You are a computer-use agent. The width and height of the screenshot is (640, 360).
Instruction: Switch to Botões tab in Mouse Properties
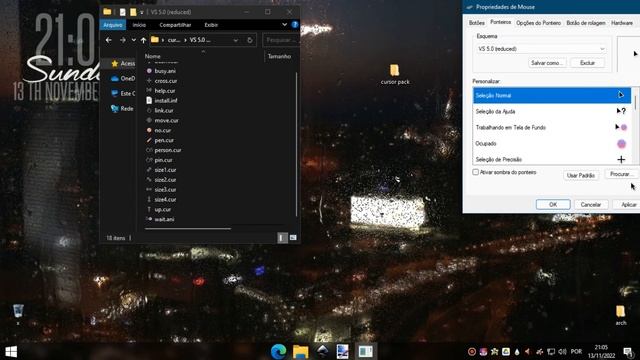[476, 23]
